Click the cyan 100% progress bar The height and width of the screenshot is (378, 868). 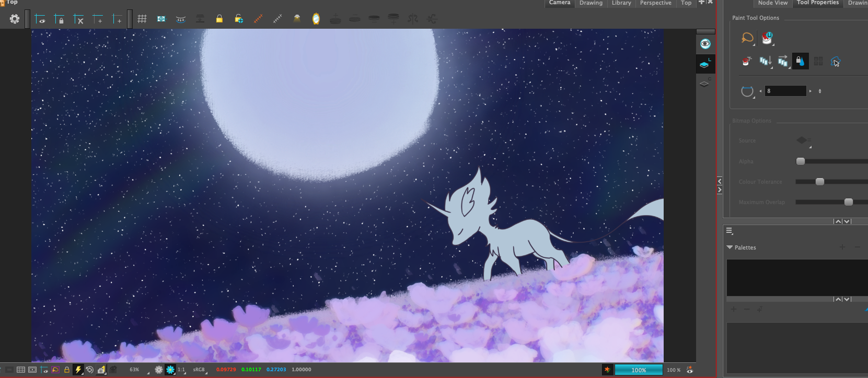tap(639, 370)
